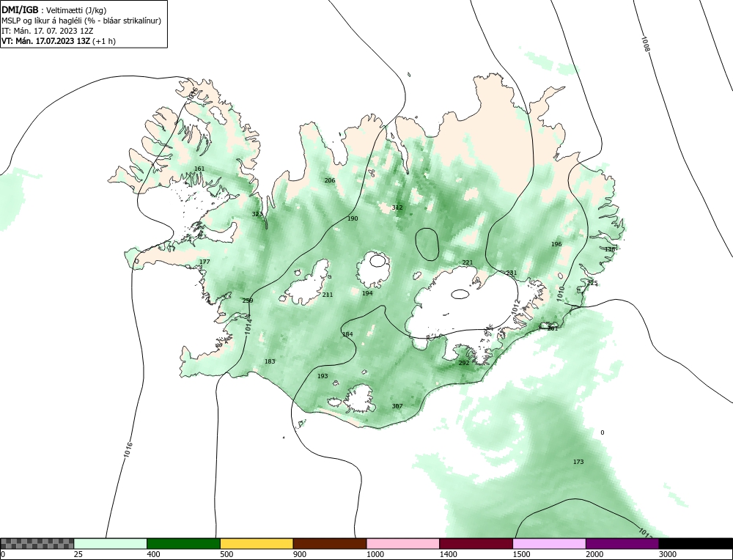Select the map value 312
The image size is (733, 560).
[x=397, y=207]
